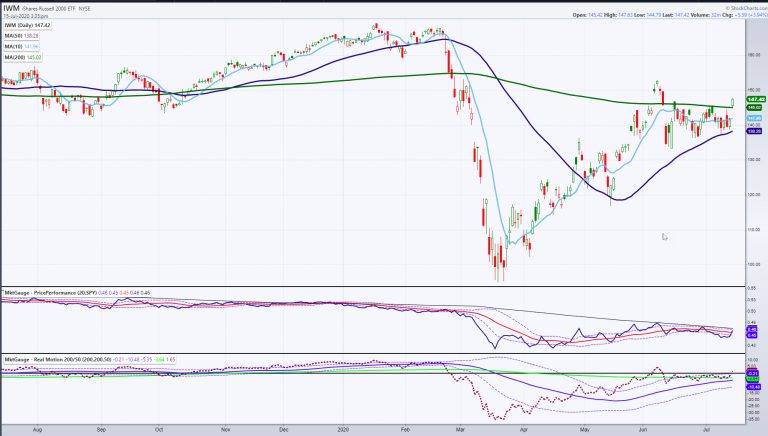Image resolution: width=768 pixels, height=436 pixels.
Task: Select the MA(50) legend label
Action: coord(22,36)
